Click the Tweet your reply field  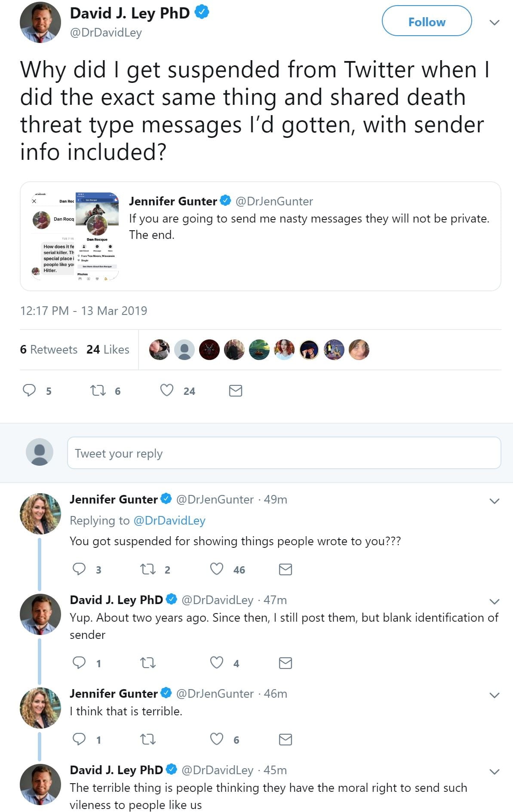[284, 453]
